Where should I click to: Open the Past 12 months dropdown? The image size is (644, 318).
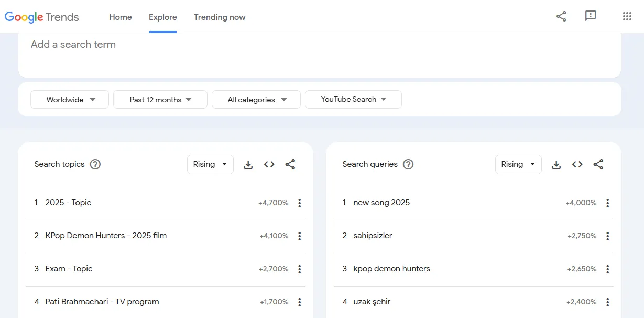160,100
